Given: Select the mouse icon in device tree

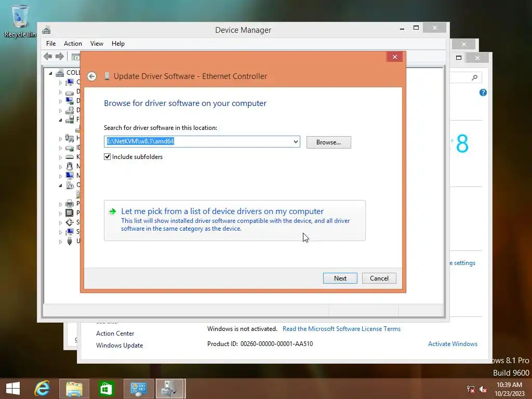Looking at the screenshot, I should [x=70, y=166].
